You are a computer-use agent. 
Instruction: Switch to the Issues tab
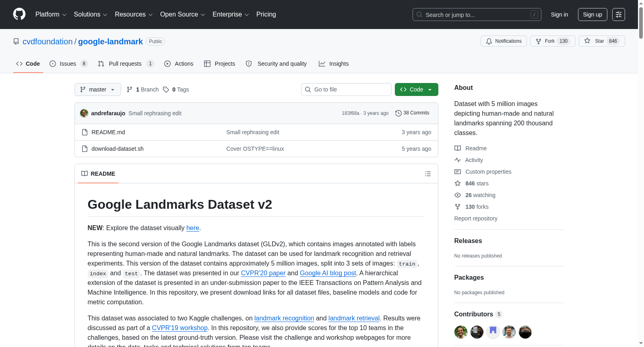click(x=68, y=64)
